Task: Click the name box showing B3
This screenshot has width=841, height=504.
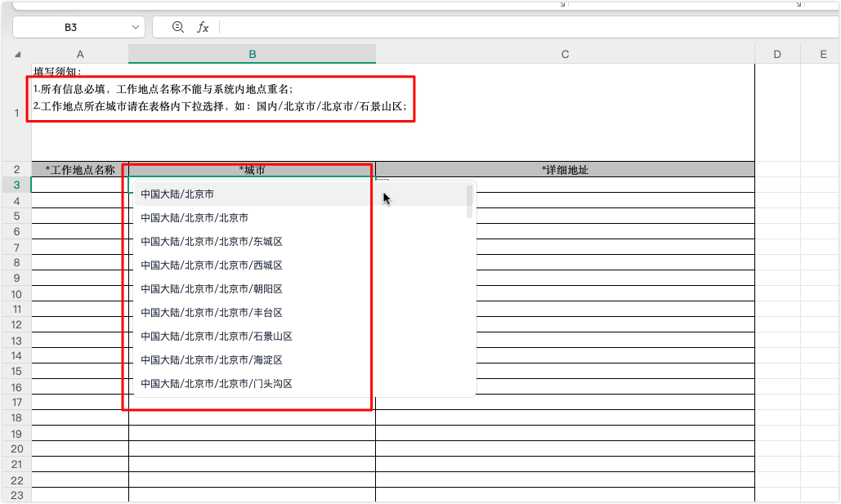Action: point(71,27)
